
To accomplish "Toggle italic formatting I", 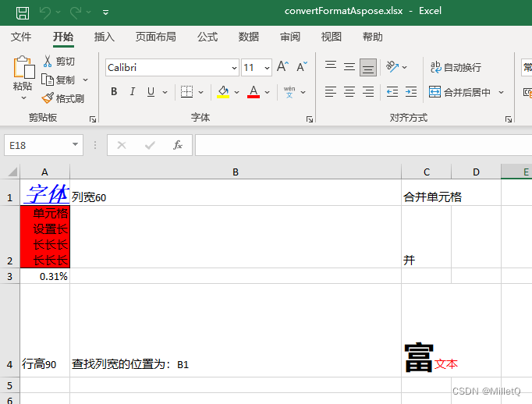I will coord(133,91).
